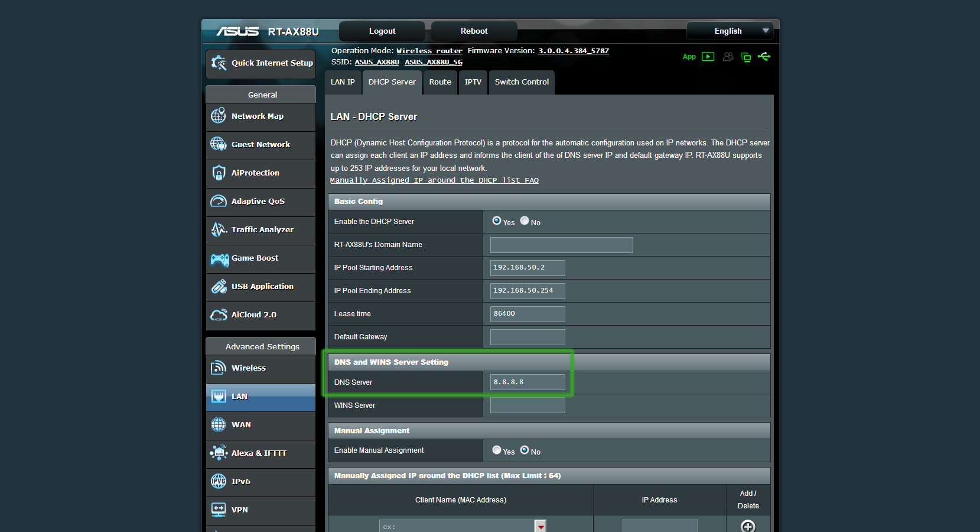Open the Adaptive QoS menu item
Screen dimensions: 980x532
(x=261, y=202)
